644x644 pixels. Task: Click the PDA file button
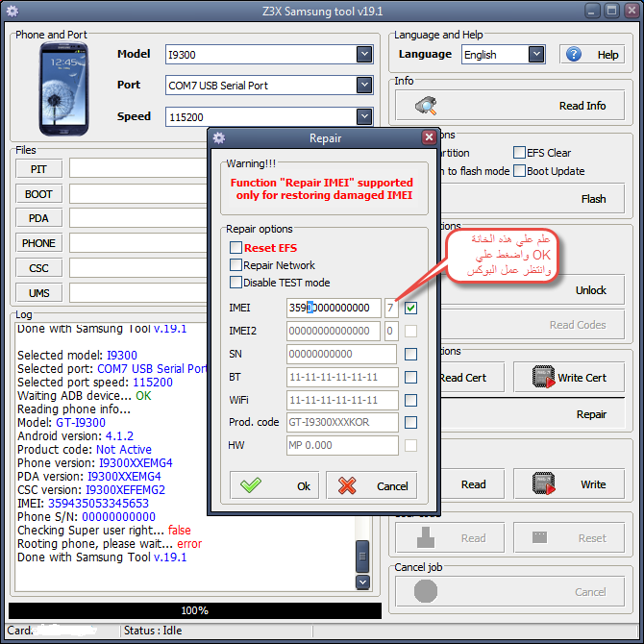[39, 218]
